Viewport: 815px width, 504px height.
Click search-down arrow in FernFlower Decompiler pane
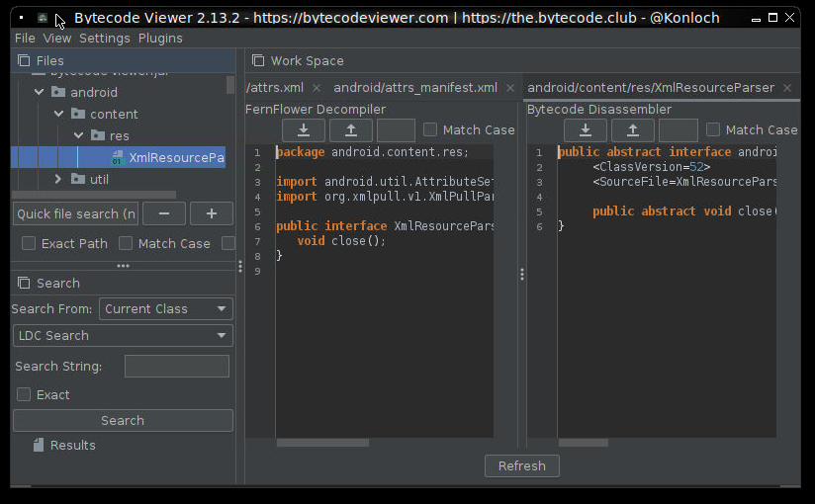[x=304, y=129]
